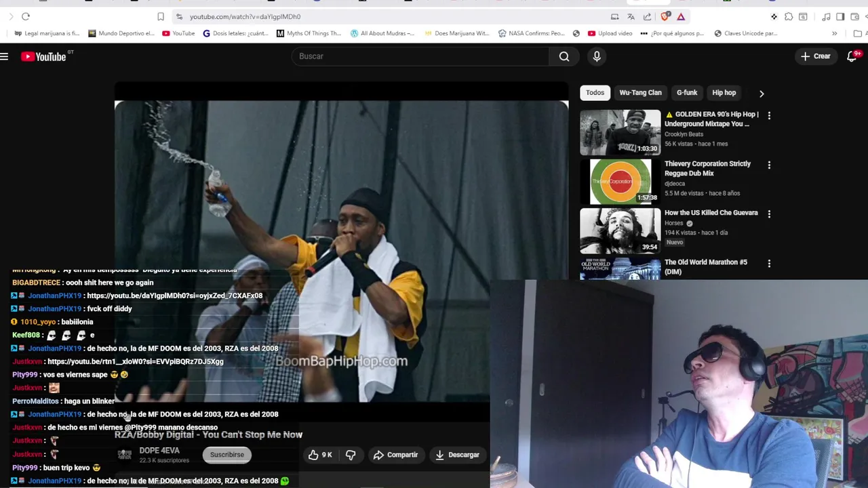
Task: Click the magnifying glass search button
Action: tap(564, 56)
